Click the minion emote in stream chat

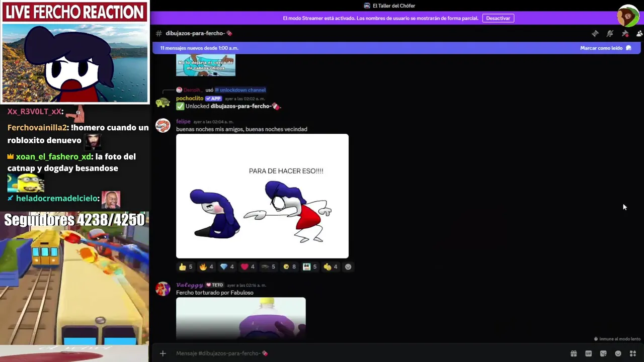[x=26, y=183]
